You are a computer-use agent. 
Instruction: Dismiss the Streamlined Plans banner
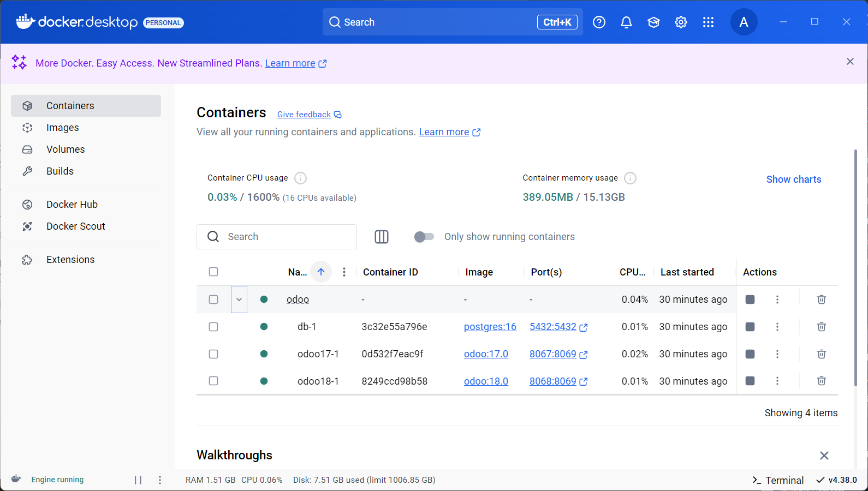pyautogui.click(x=850, y=62)
